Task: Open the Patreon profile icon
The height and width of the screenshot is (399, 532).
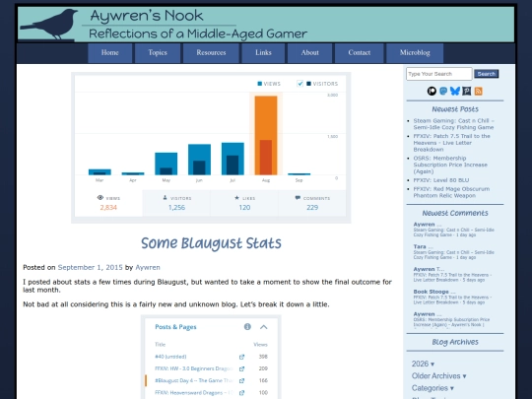Action: click(x=432, y=91)
